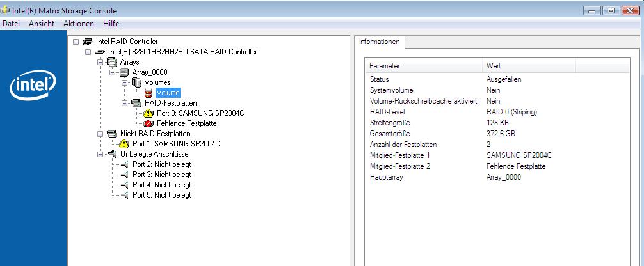Click the Parameter column header

click(424, 66)
